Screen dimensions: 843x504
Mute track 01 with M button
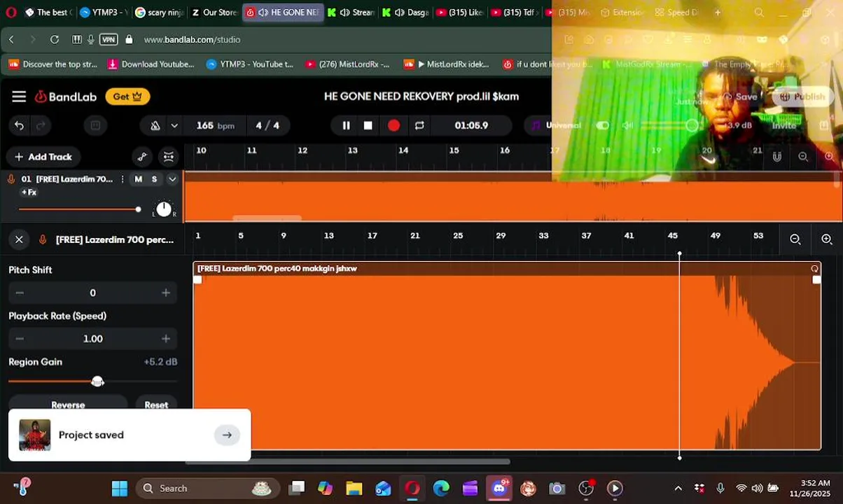pyautogui.click(x=138, y=179)
